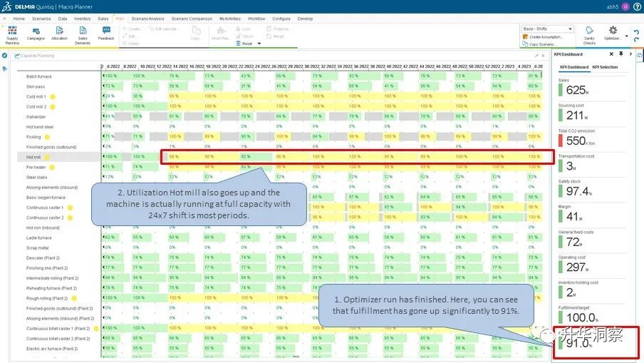
Task: Open the Base - Shifts scenario dropdown
Action: click(547, 29)
